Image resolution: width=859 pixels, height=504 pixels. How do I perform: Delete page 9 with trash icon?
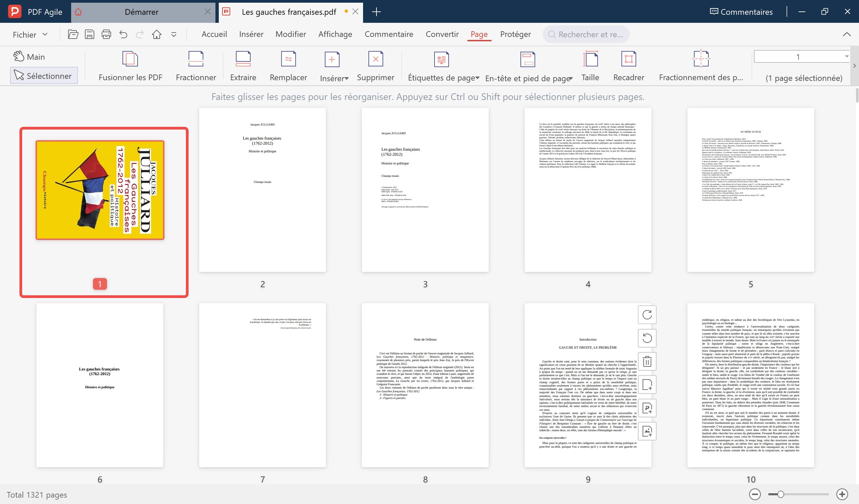pos(647,361)
